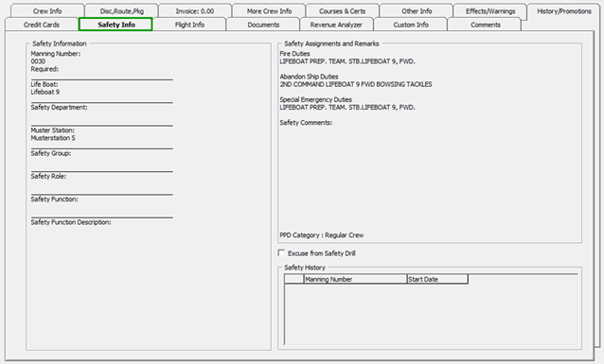The width and height of the screenshot is (604, 364).
Task: Open the Invoice: 0.00 tab
Action: [195, 10]
